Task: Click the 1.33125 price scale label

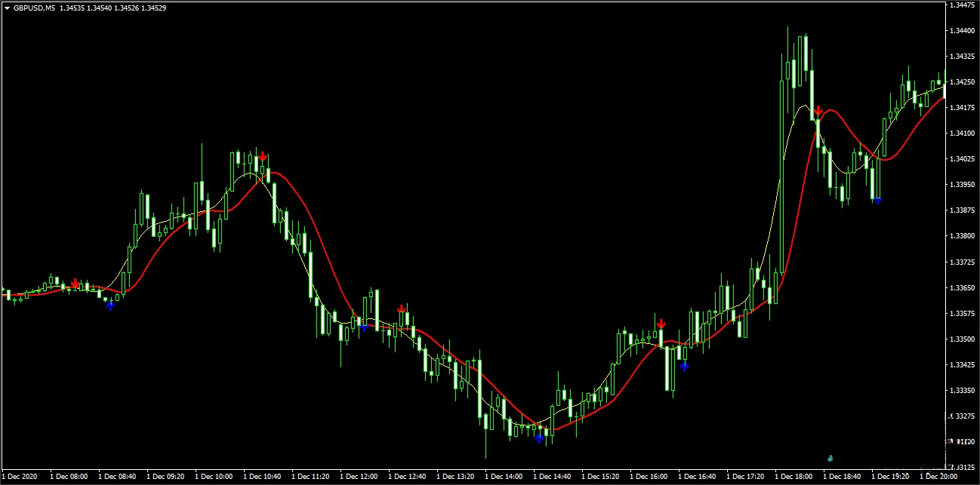Action: [x=963, y=466]
